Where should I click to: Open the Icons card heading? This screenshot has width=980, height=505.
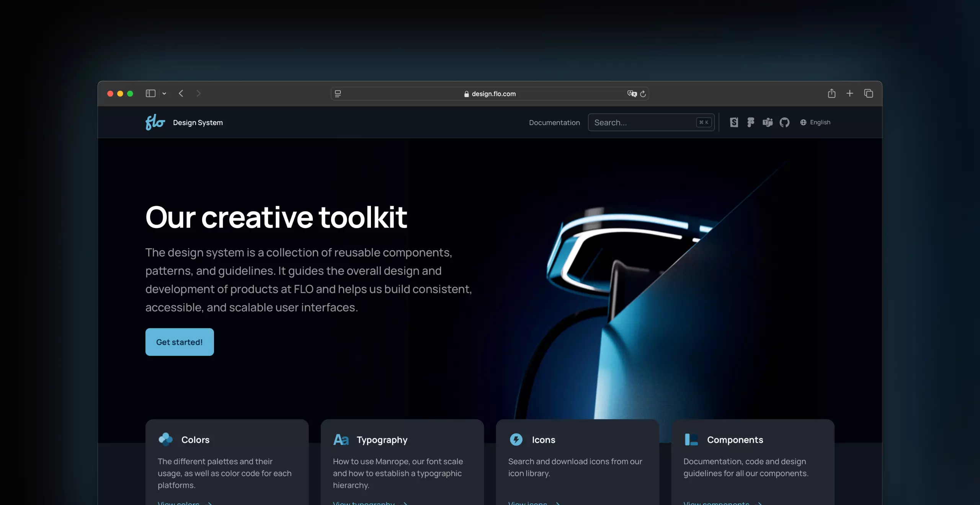pyautogui.click(x=544, y=440)
